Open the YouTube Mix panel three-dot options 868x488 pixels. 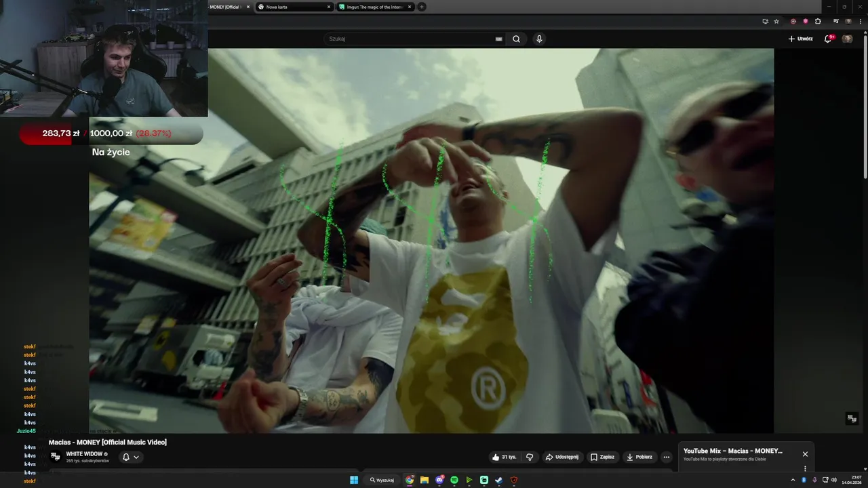[805, 468]
